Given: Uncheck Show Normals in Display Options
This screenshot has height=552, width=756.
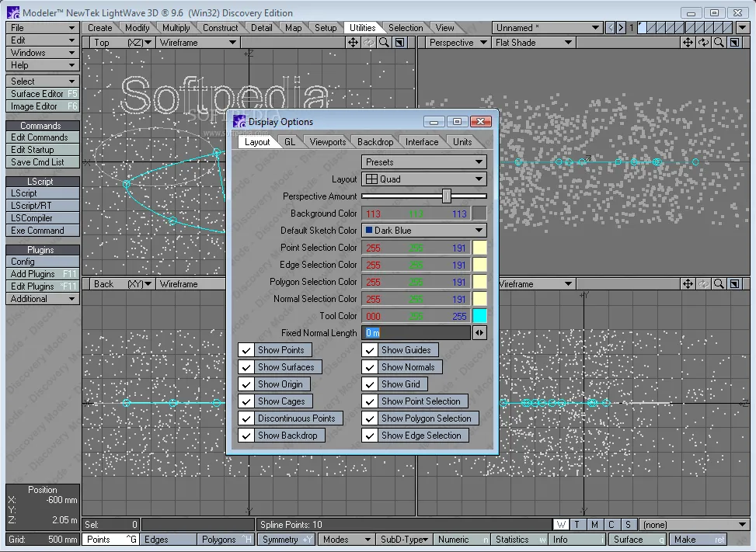Looking at the screenshot, I should [368, 366].
